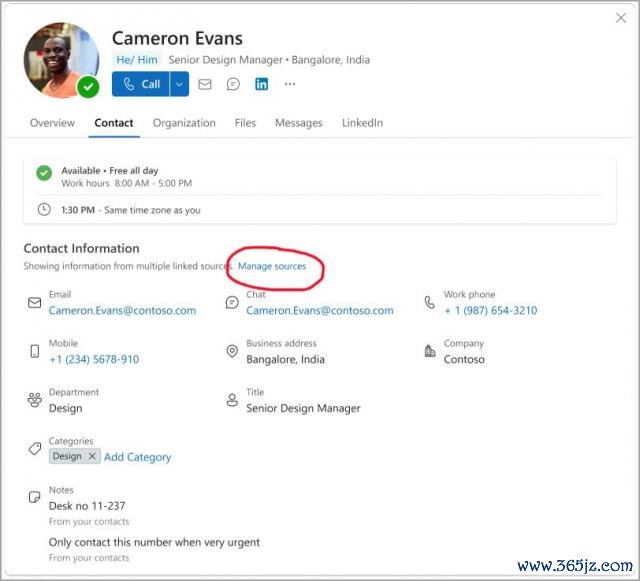Click the Email address Cameron.Evans@contoso.com
The width and height of the screenshot is (640, 581).
122,311
